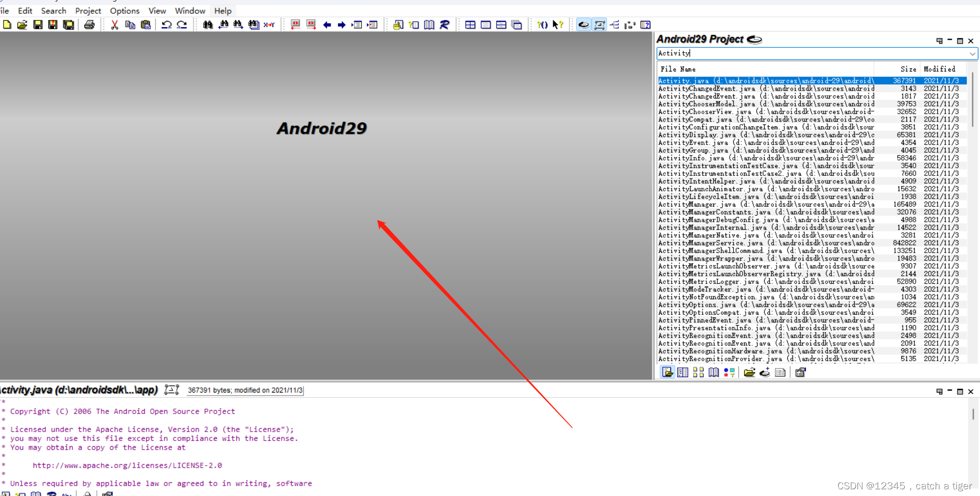Open the Search menu
The image size is (980, 496).
(54, 10)
